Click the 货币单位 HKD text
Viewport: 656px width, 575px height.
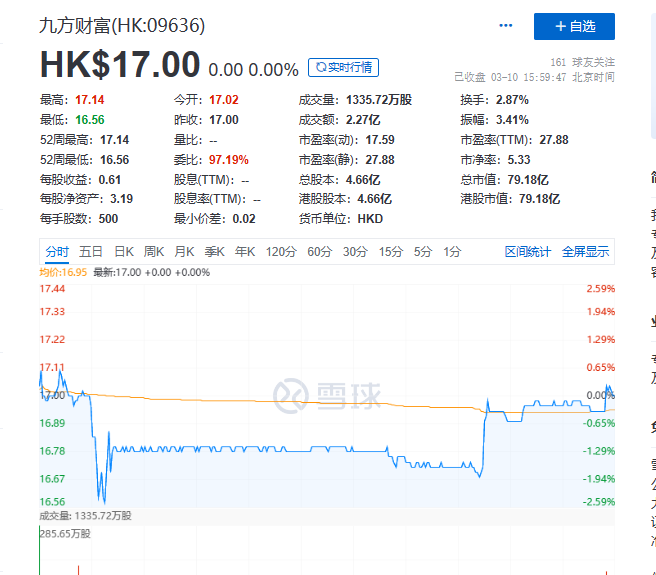[x=370, y=218]
